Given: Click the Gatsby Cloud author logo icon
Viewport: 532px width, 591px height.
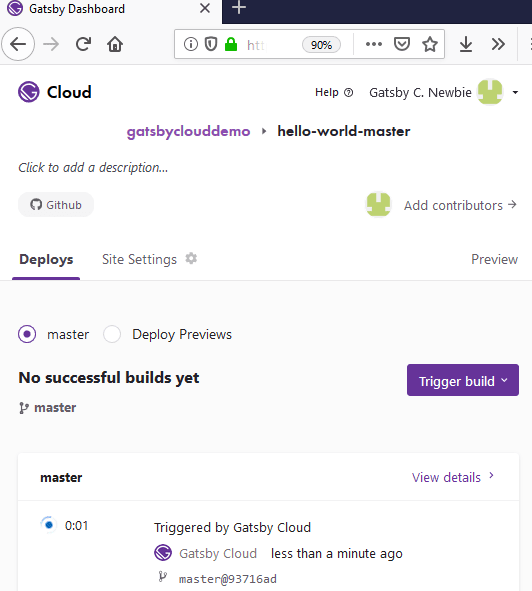Looking at the screenshot, I should pyautogui.click(x=163, y=553).
